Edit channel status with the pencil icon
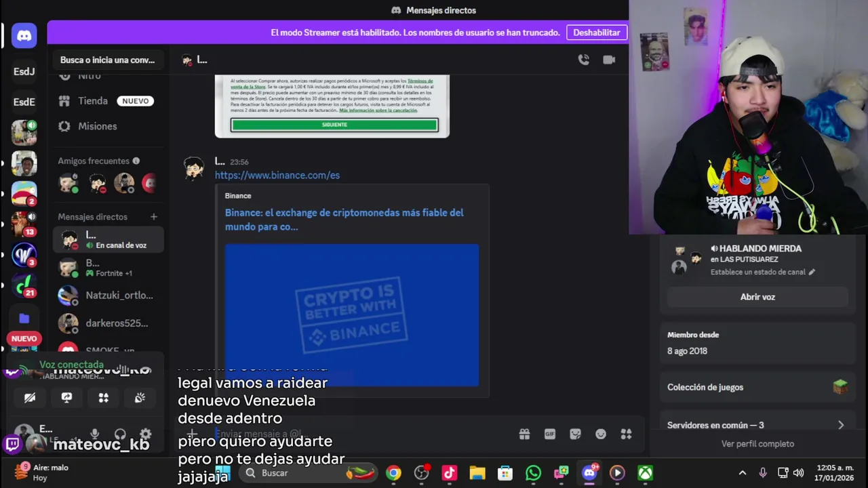 [x=812, y=272]
